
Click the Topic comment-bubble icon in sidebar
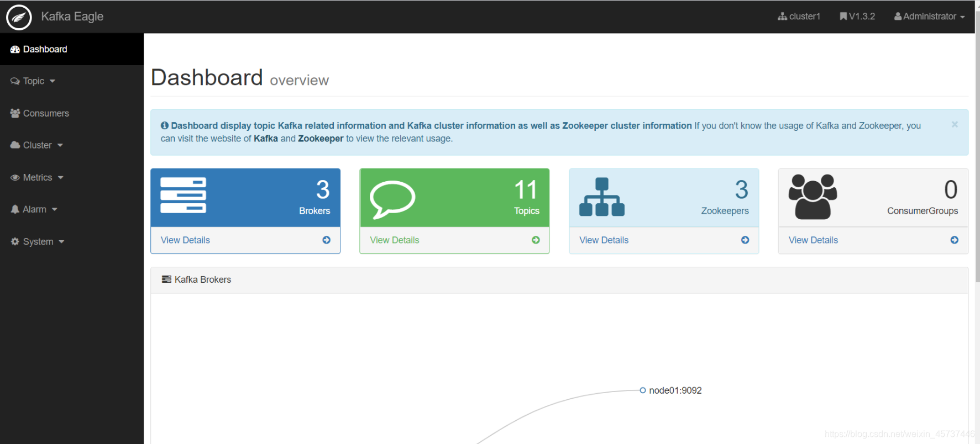(x=15, y=81)
